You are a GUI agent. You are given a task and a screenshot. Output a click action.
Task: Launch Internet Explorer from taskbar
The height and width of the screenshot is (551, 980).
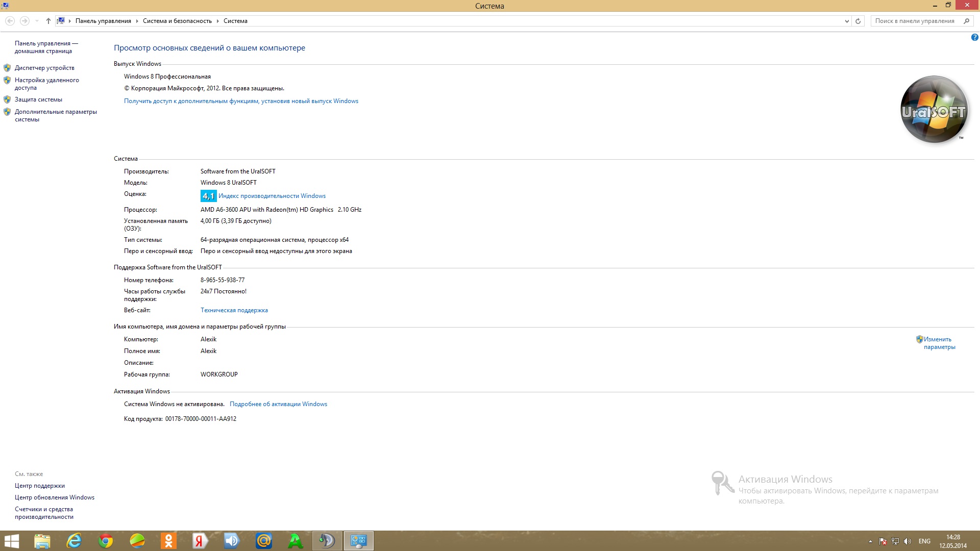[74, 541]
